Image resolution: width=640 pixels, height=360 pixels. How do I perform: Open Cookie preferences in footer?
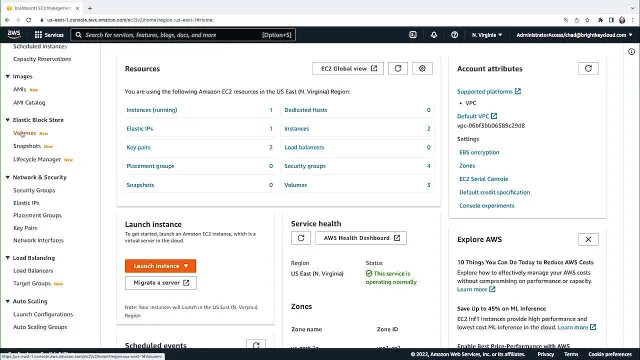pos(610,354)
